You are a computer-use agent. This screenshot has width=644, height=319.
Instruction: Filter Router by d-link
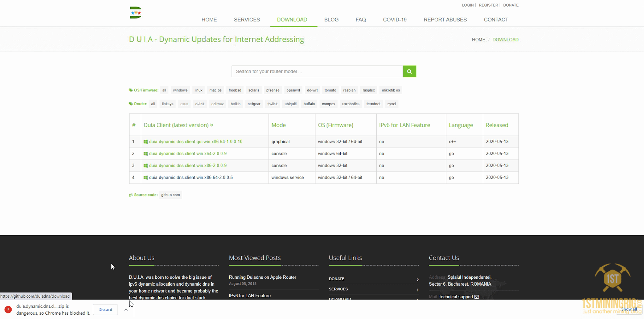[200, 104]
